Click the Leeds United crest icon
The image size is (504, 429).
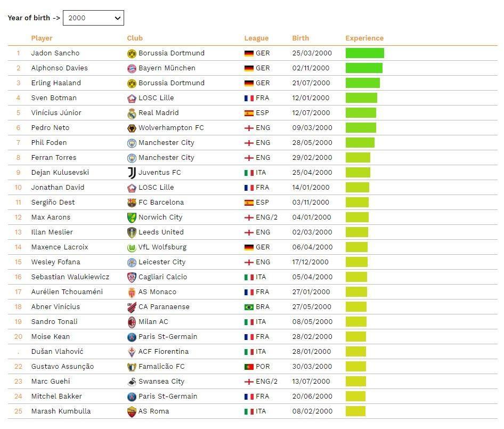(132, 232)
